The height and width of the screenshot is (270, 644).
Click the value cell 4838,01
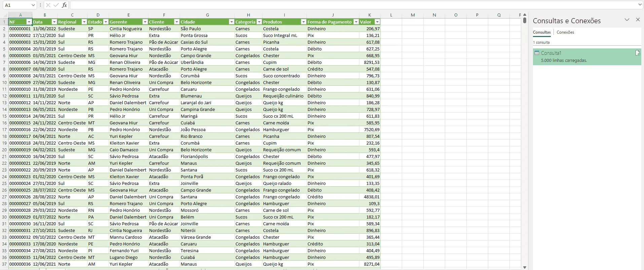(369, 197)
